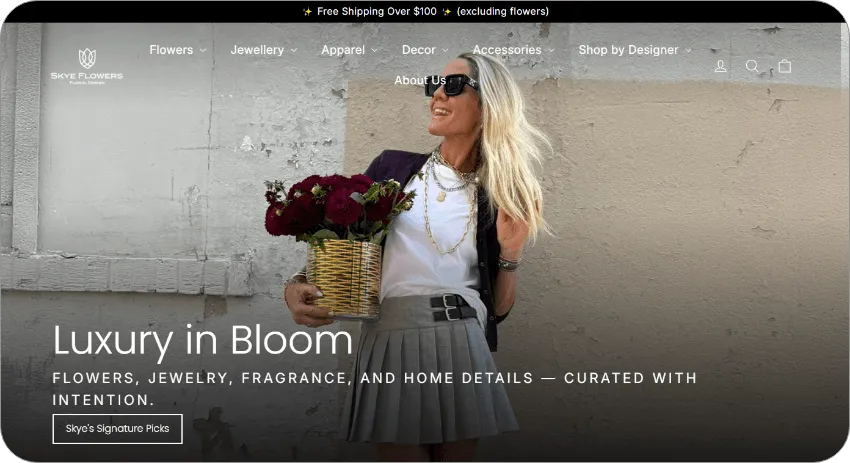Screen dimensions: 850x463
Task: Expand the chevron beside Shop by Designer
Action: click(688, 50)
